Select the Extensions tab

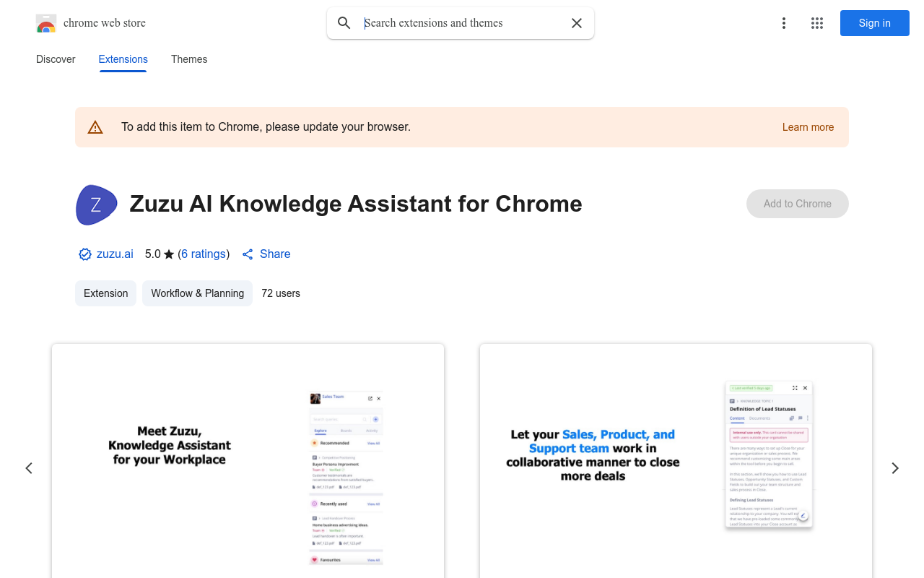[x=123, y=59]
